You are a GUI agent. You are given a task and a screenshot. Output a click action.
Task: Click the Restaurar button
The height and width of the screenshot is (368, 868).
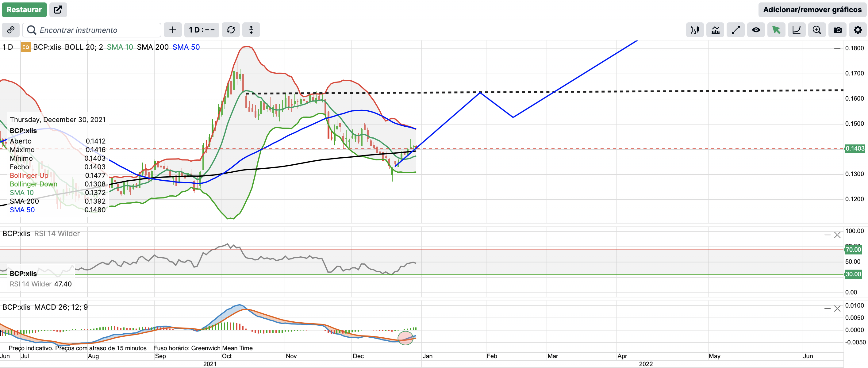coord(24,10)
